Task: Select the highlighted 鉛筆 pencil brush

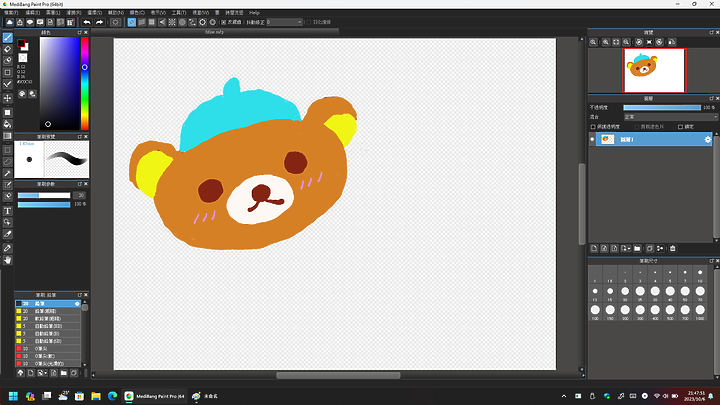Action: pyautogui.click(x=48, y=304)
